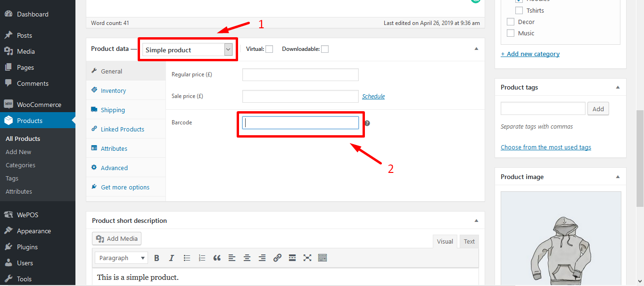Insert a link using the chain icon
The height and width of the screenshot is (286, 644).
(277, 258)
